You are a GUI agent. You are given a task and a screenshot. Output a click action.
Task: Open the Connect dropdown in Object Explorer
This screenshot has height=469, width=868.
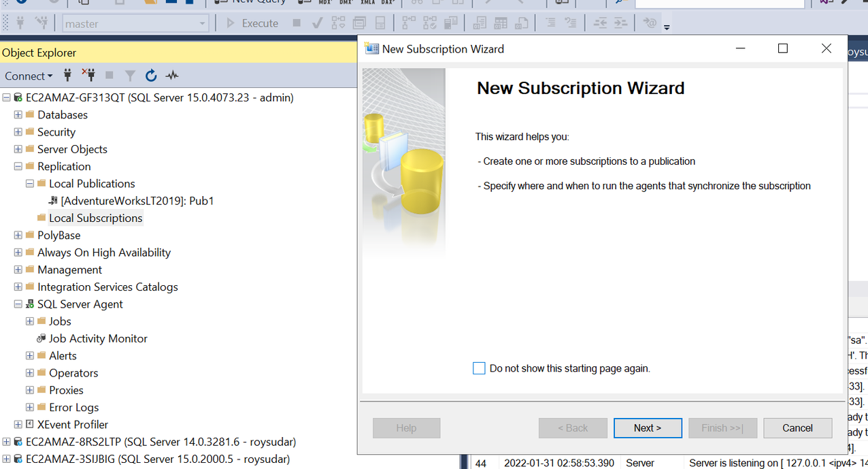point(28,75)
